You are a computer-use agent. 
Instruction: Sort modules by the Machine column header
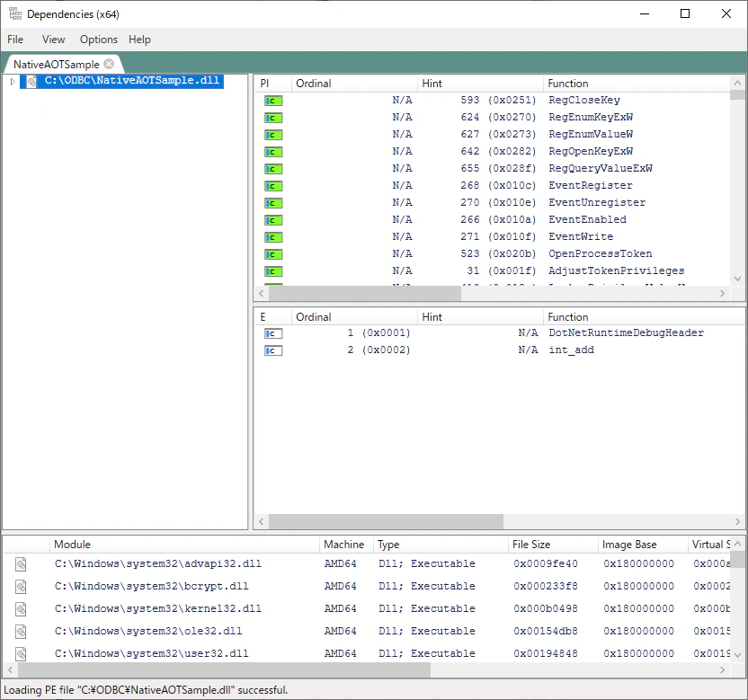(x=346, y=545)
